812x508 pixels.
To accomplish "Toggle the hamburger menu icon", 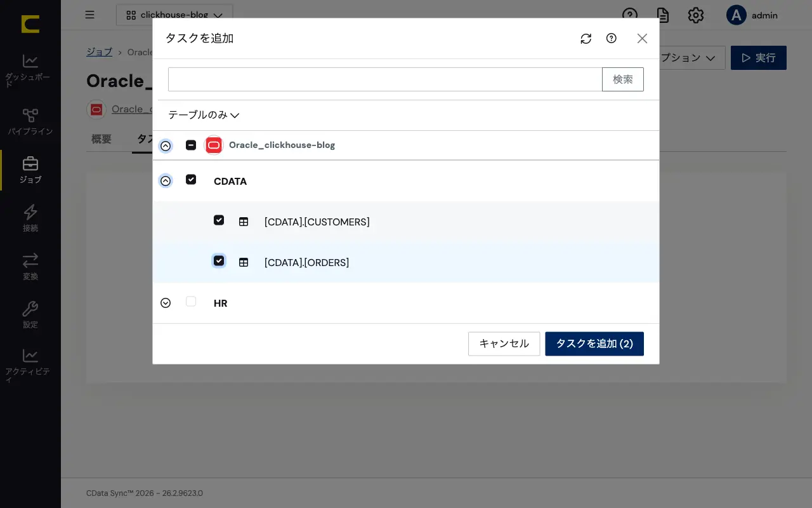I will [x=89, y=15].
